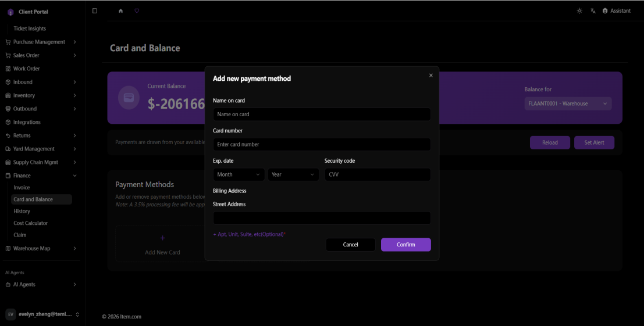
Task: Open the Year expiration dropdown
Action: point(293,175)
